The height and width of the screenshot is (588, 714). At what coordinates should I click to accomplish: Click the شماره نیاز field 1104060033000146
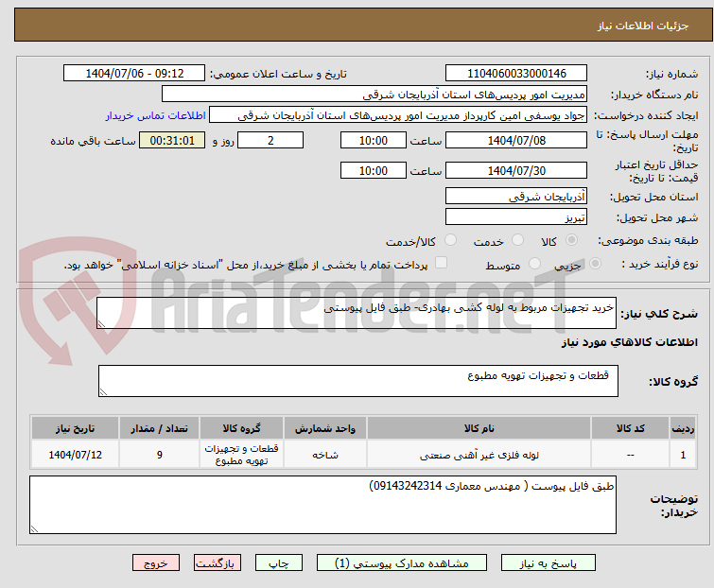point(516,74)
